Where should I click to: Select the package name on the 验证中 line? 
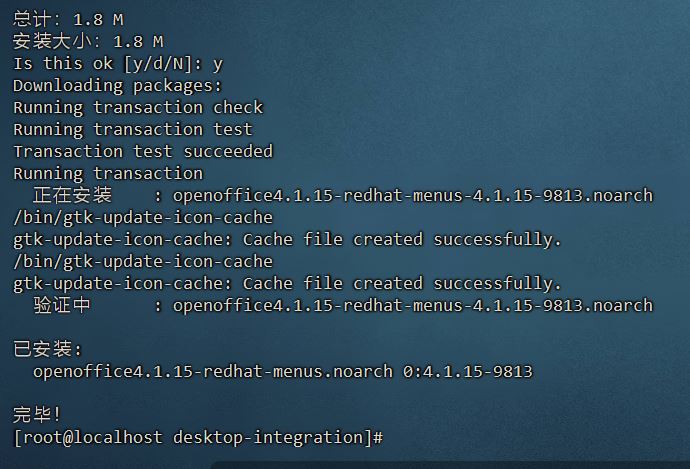(x=413, y=305)
